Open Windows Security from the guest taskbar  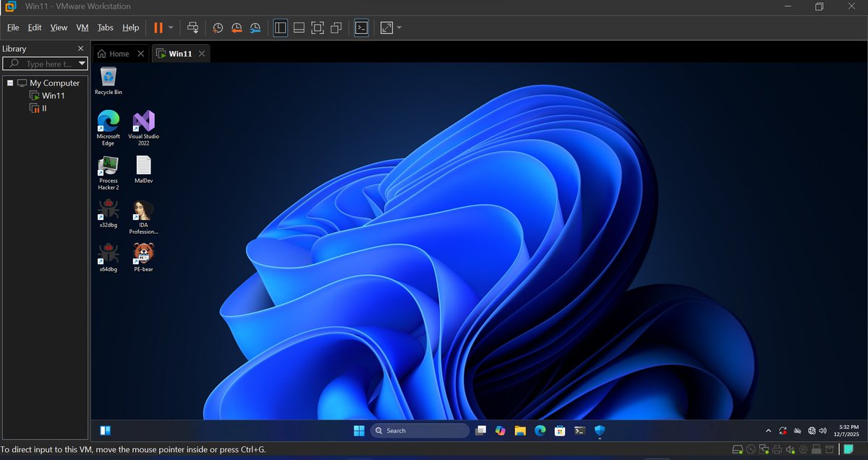pyautogui.click(x=599, y=430)
